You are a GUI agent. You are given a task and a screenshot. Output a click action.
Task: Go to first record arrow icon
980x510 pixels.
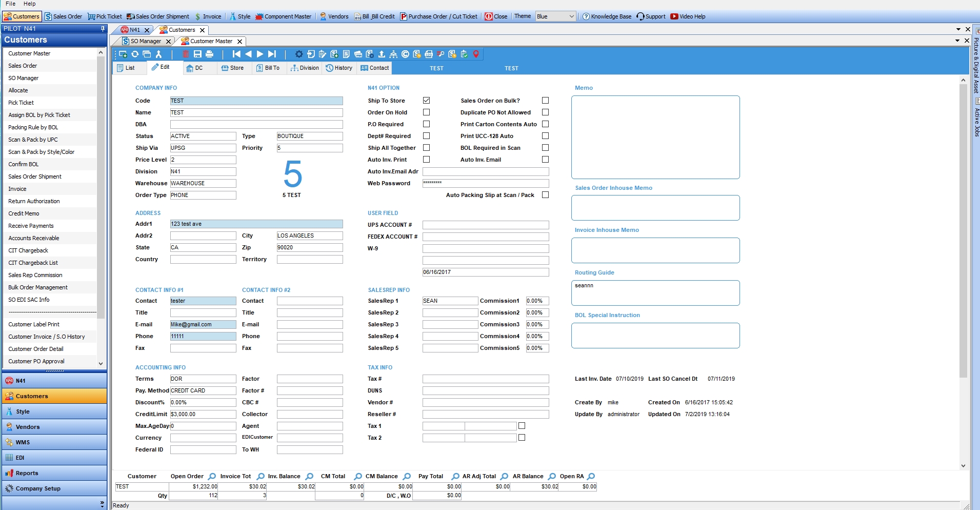point(236,54)
